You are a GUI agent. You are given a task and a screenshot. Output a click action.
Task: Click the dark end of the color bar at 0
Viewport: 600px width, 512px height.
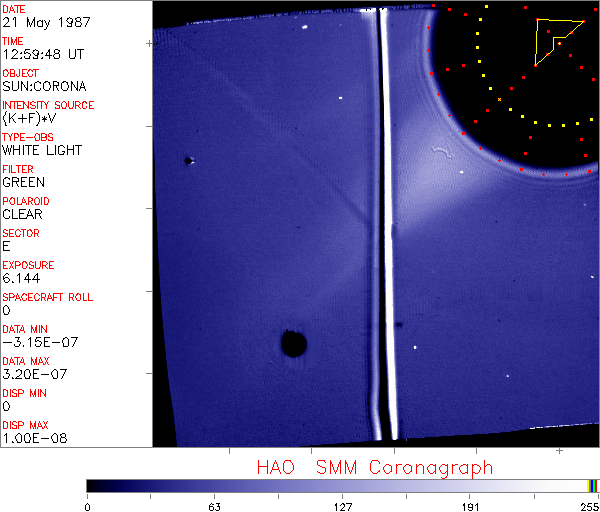point(89,486)
